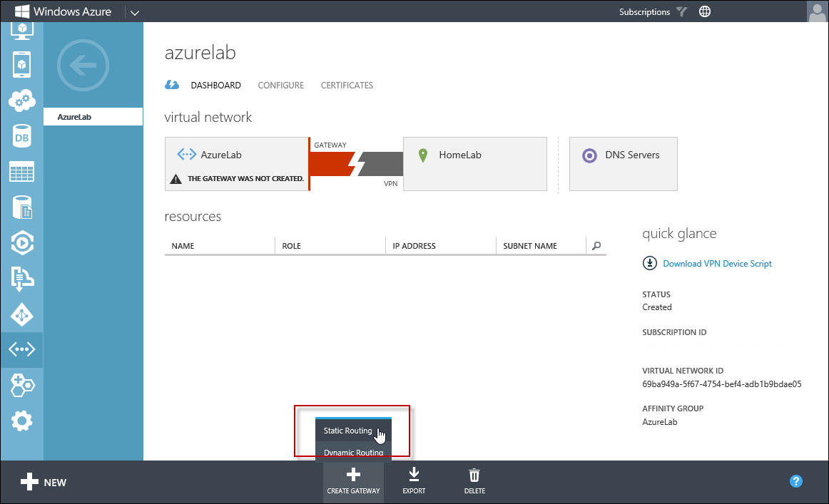Click the globe language icon
829x504 pixels.
pos(705,11)
